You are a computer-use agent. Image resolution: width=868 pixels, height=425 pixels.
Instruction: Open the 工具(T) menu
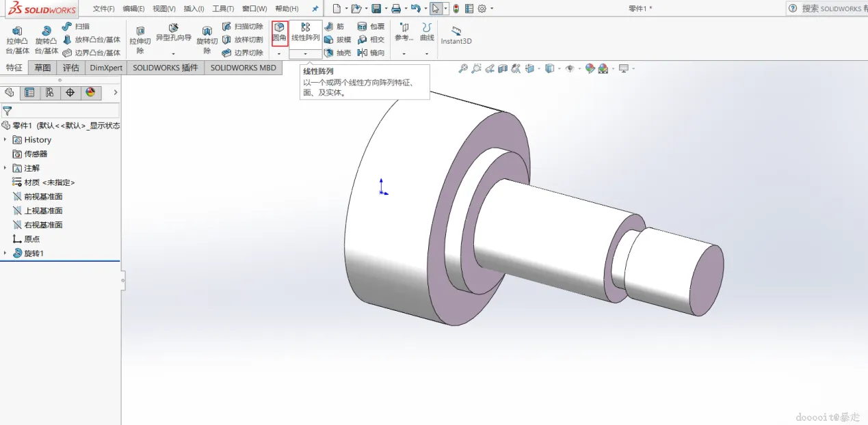point(223,9)
